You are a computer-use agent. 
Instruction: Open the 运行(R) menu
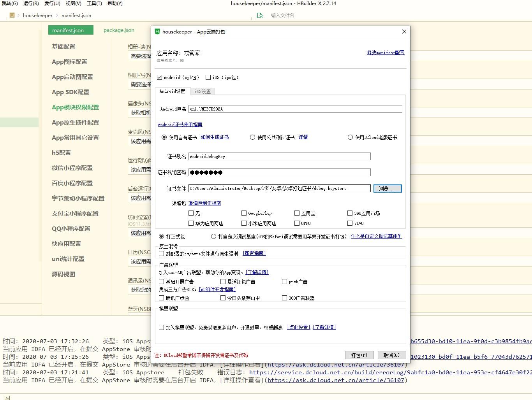(31, 4)
